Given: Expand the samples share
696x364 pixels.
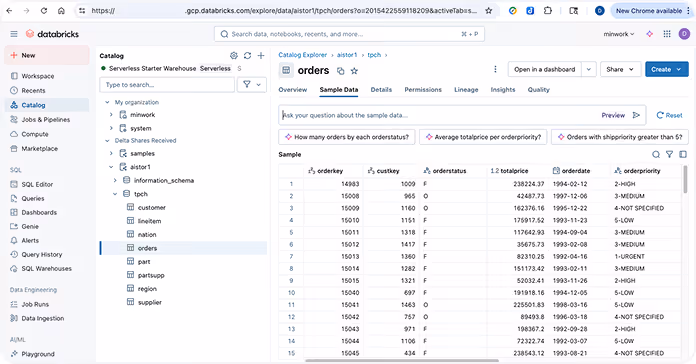Looking at the screenshot, I should (111, 154).
